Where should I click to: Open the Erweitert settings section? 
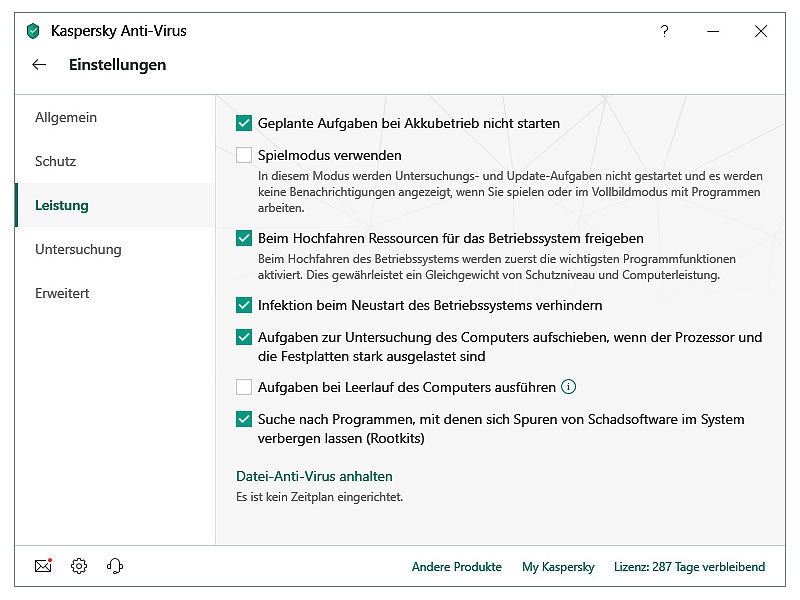(x=115, y=293)
